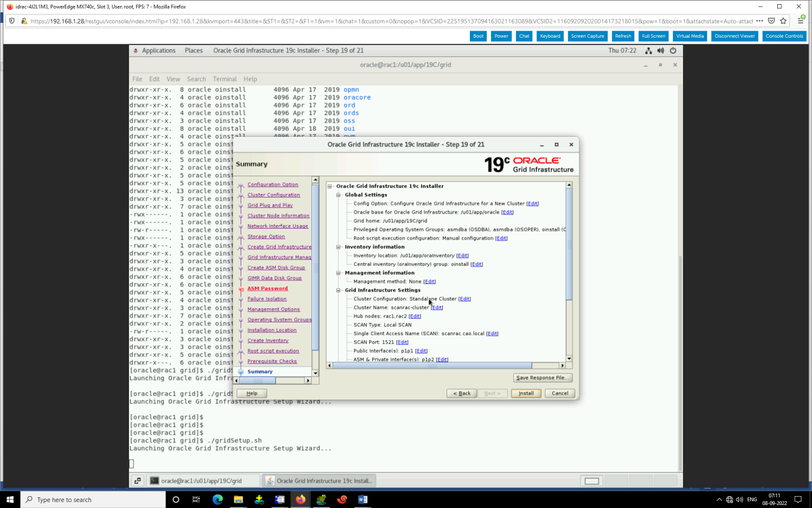Click summary tree vertical scrollbar
This screenshot has height=508, width=812.
[569, 243]
